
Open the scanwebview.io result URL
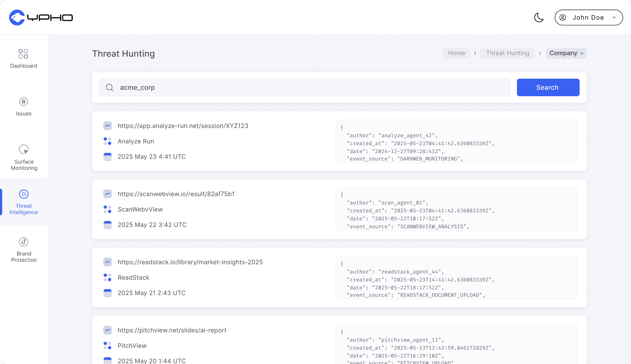176,194
